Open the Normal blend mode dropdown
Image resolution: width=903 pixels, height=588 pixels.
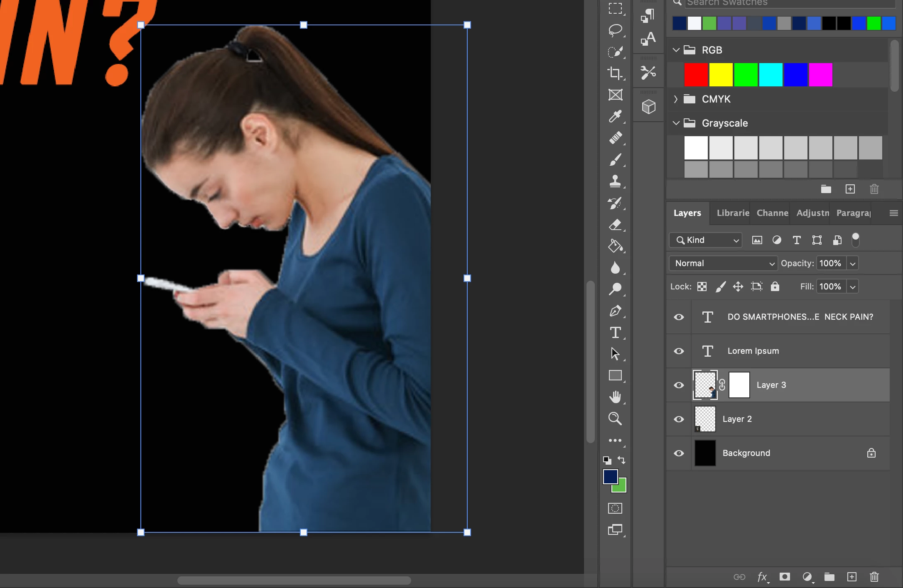[x=723, y=263]
